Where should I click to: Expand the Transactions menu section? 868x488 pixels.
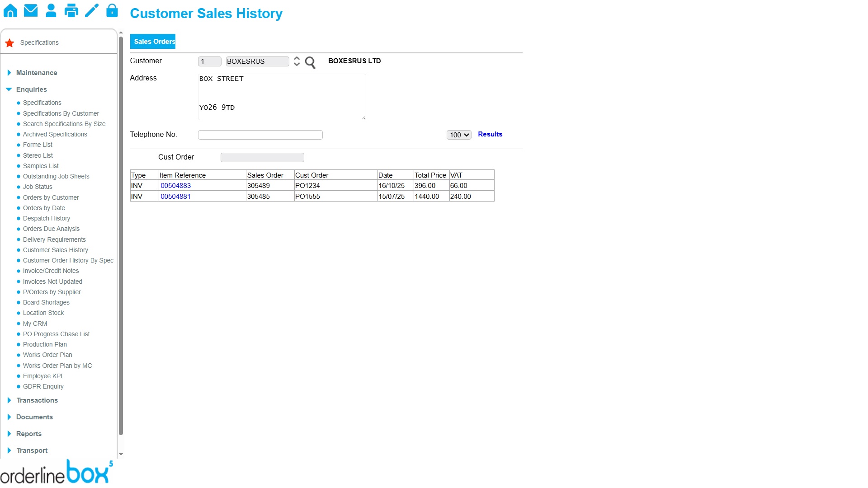(x=37, y=400)
